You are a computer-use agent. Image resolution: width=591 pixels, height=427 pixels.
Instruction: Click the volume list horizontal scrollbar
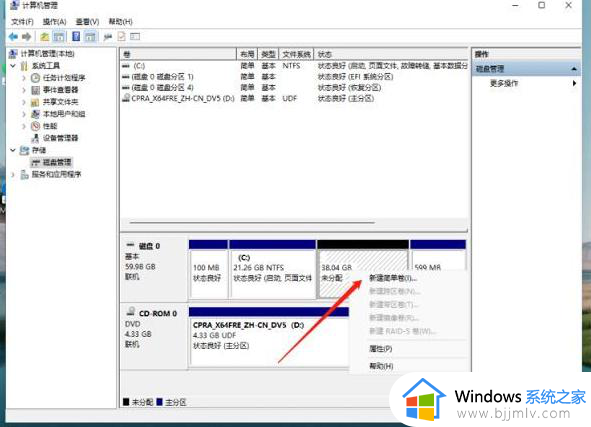252,222
